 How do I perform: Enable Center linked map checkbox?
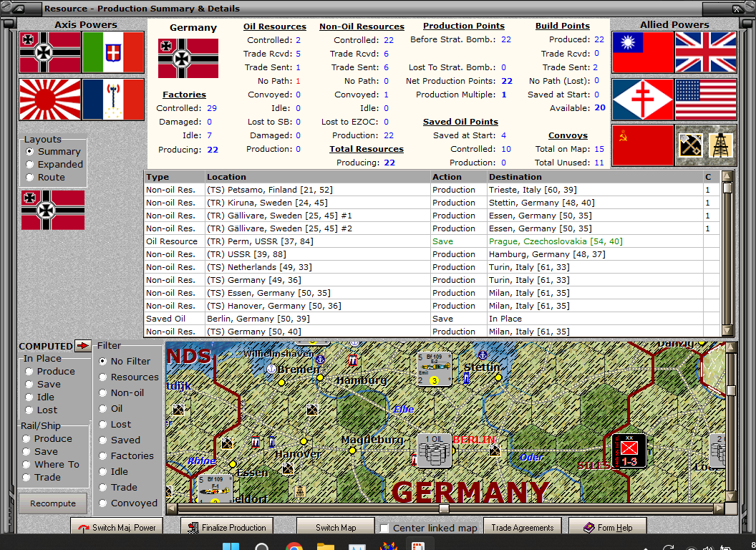tap(384, 529)
